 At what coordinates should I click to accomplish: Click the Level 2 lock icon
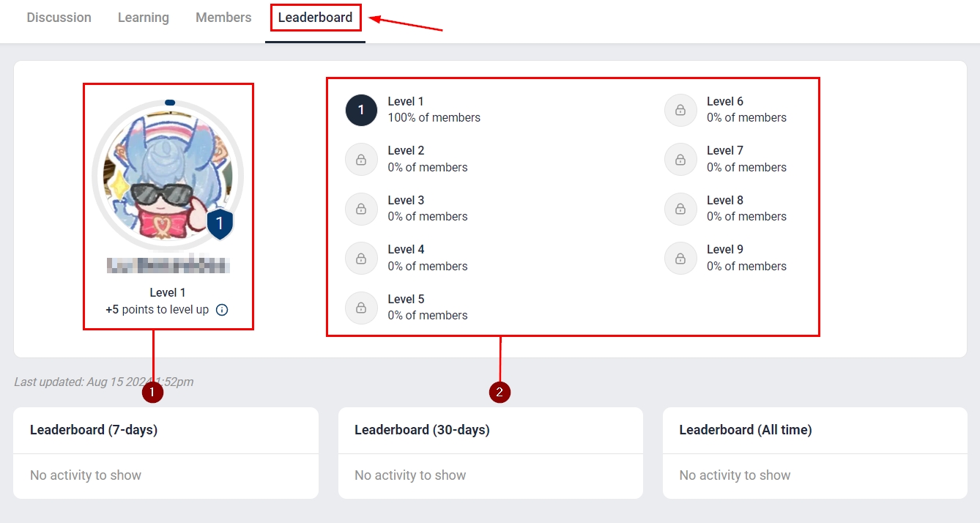361,159
